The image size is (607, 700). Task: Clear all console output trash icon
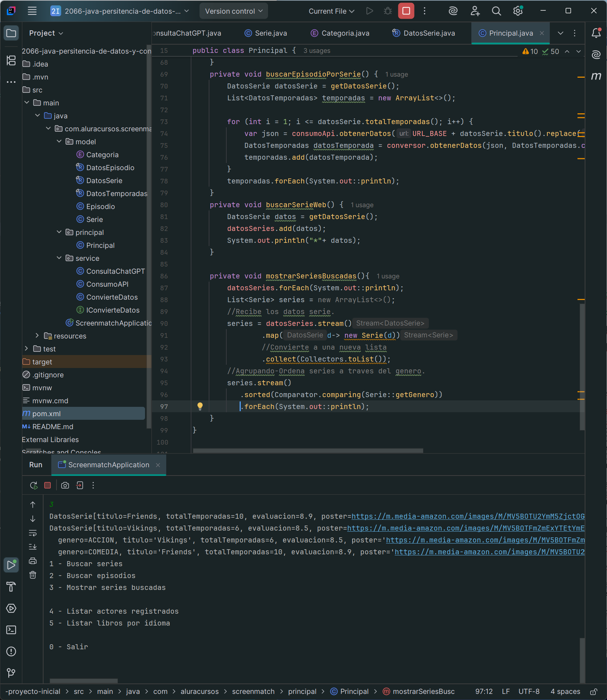click(33, 575)
